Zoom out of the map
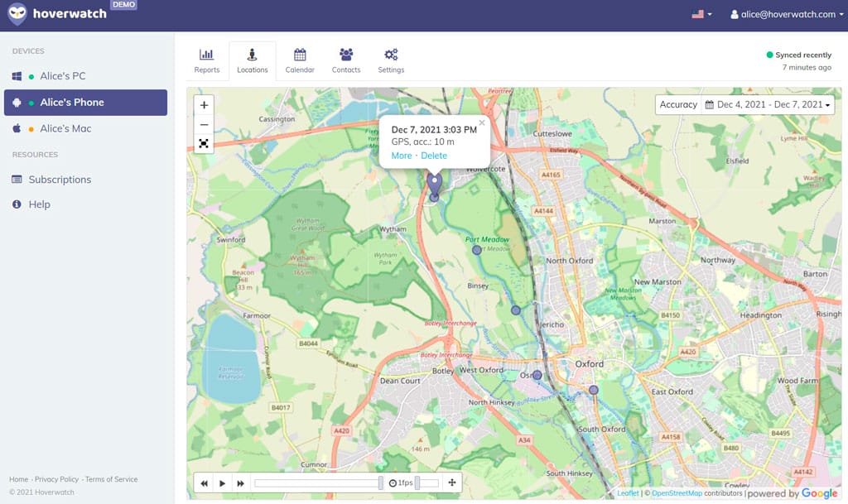848x504 pixels. click(204, 124)
